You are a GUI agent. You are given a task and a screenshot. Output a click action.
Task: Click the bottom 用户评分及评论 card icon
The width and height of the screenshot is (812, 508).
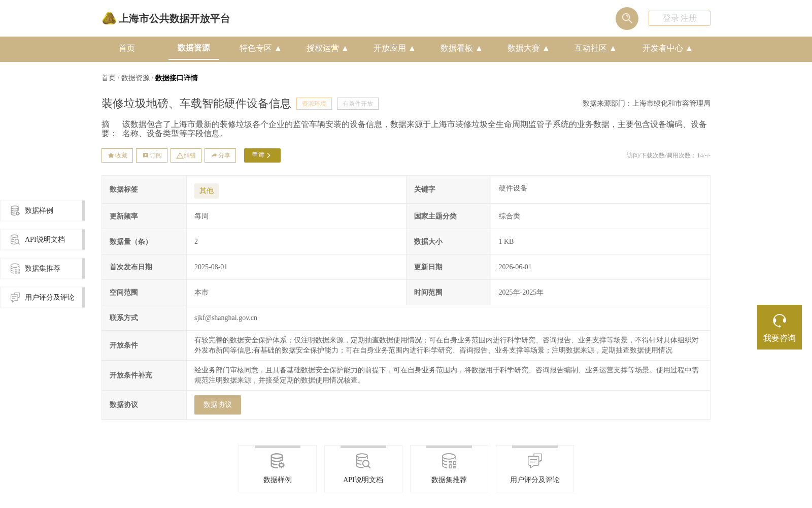[535, 461]
